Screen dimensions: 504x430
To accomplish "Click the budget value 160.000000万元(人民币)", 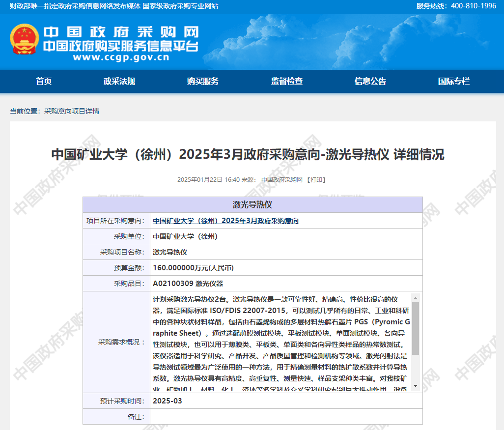I will coord(193,268).
